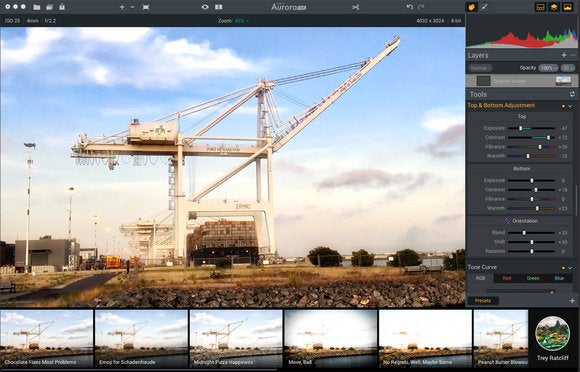Remove the layer with the minus icon
This screenshot has height=372, width=580.
pos(573,55)
